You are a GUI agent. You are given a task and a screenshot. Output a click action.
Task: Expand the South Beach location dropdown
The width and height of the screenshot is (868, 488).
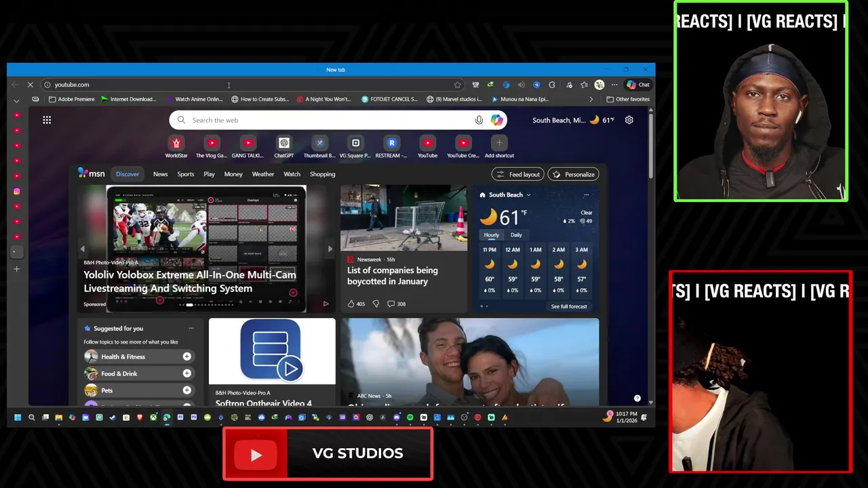(528, 195)
